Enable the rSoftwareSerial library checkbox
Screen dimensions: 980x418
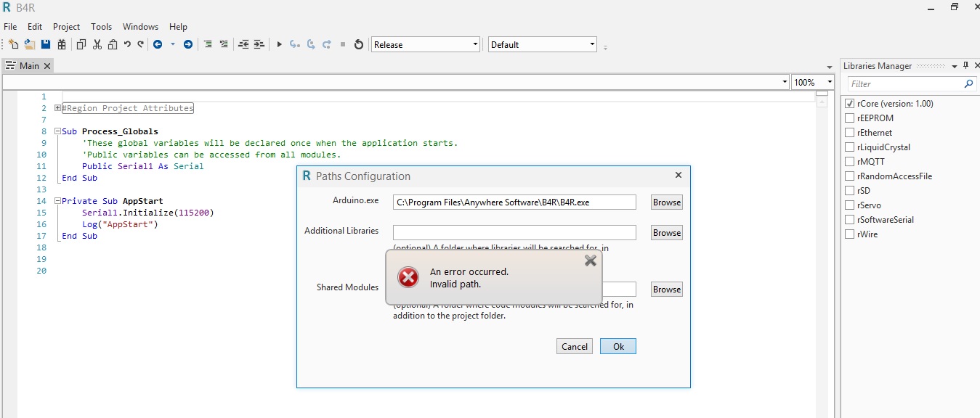(850, 220)
